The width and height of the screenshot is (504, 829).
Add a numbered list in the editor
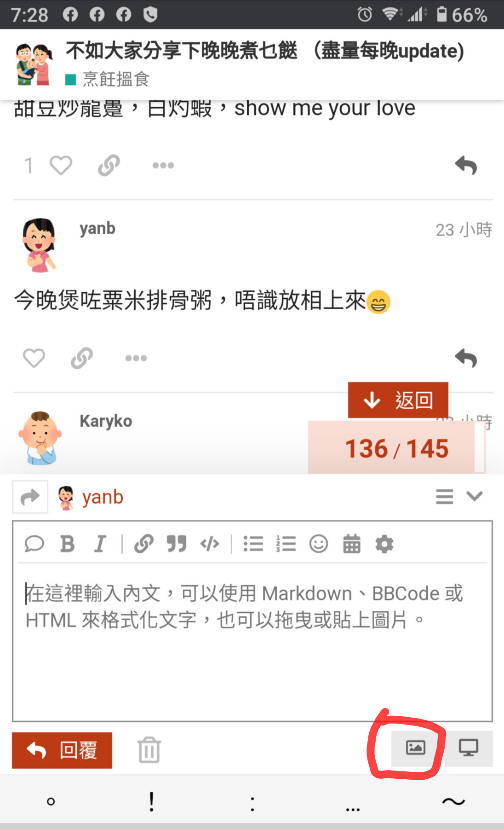(x=286, y=544)
